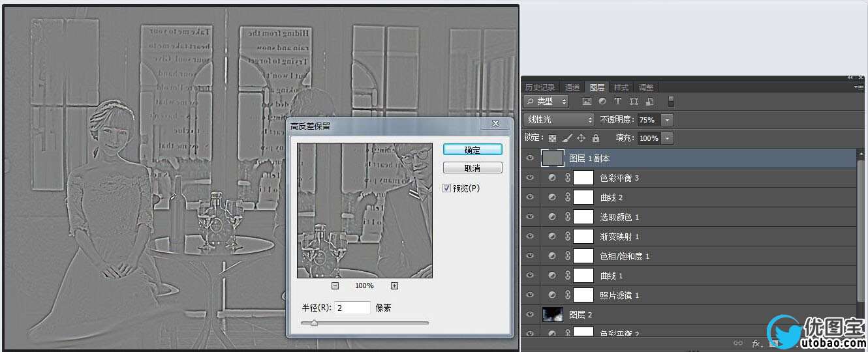868x352 pixels.
Task: Hide the 图层 1 副本 layer
Action: tap(530, 158)
